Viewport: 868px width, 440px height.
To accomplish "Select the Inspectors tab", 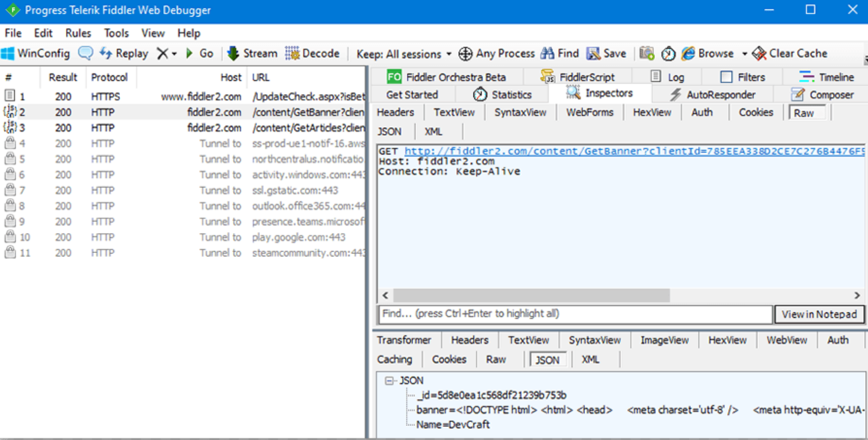I will coord(600,93).
